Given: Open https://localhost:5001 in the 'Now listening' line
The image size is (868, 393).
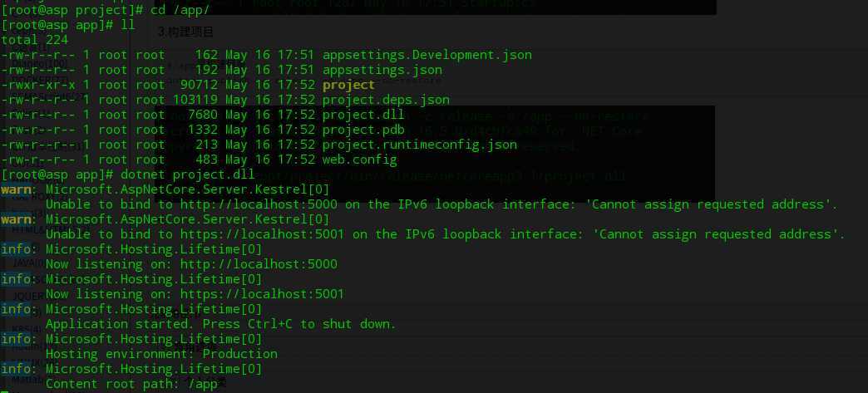Looking at the screenshot, I should (x=262, y=294).
